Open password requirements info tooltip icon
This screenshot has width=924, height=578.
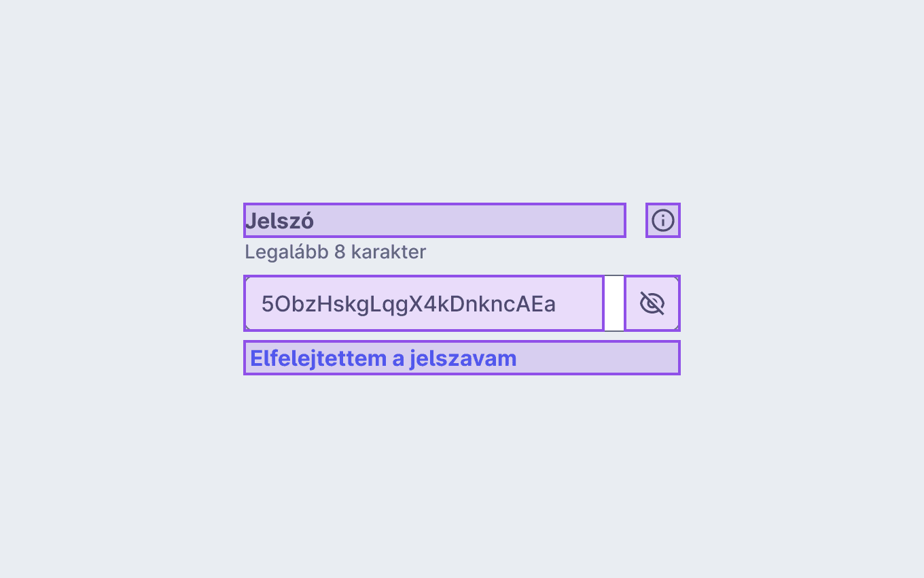pyautogui.click(x=662, y=220)
